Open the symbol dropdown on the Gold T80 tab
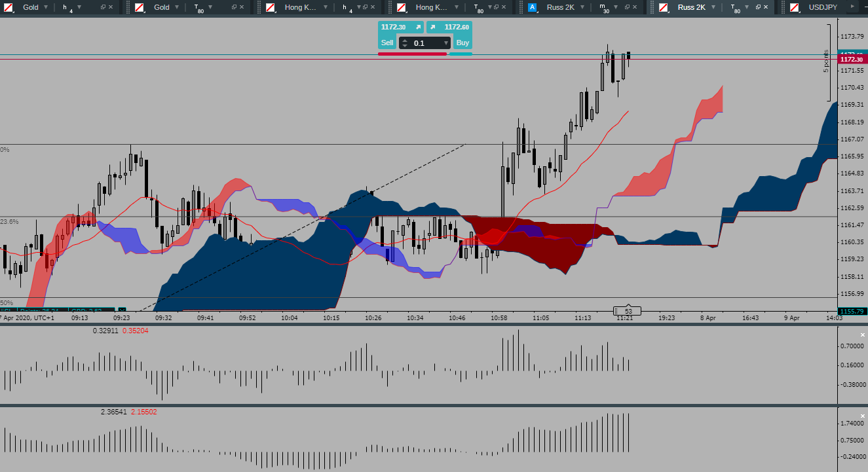 point(177,7)
